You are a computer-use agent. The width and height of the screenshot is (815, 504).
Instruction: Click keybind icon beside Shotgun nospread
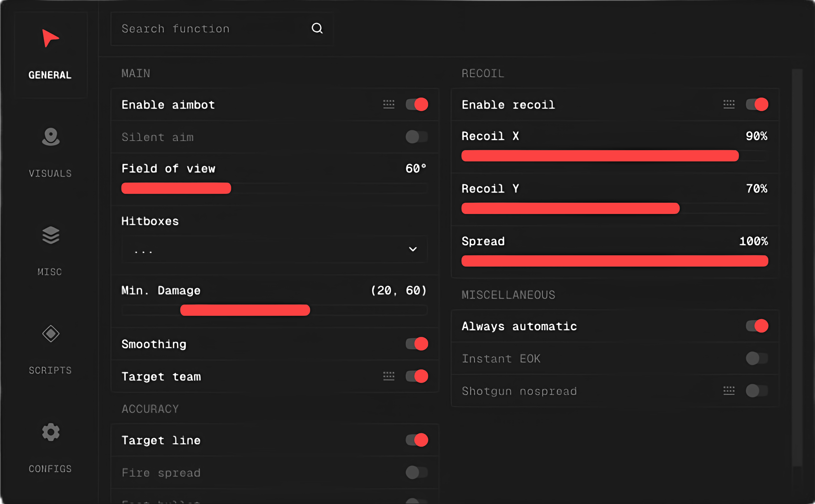click(729, 391)
